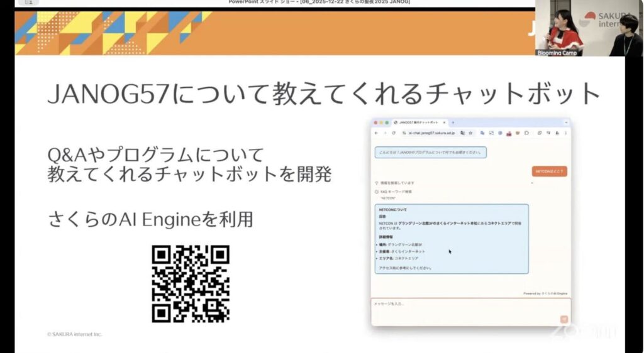644x353 pixels.
Task: Click the Powered by Sakura AI Engine link
Action: point(545,293)
